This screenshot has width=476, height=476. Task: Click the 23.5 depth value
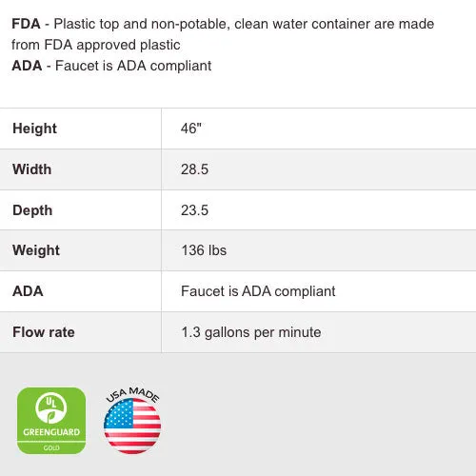point(194,210)
